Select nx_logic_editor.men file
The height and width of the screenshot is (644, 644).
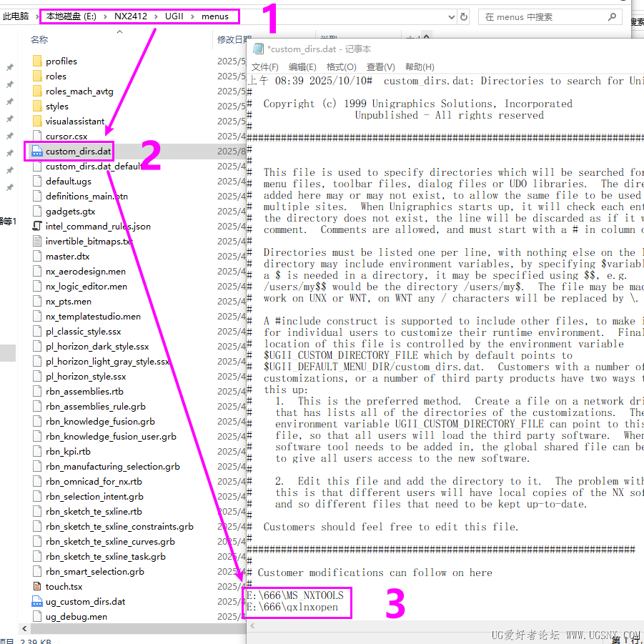tap(86, 287)
